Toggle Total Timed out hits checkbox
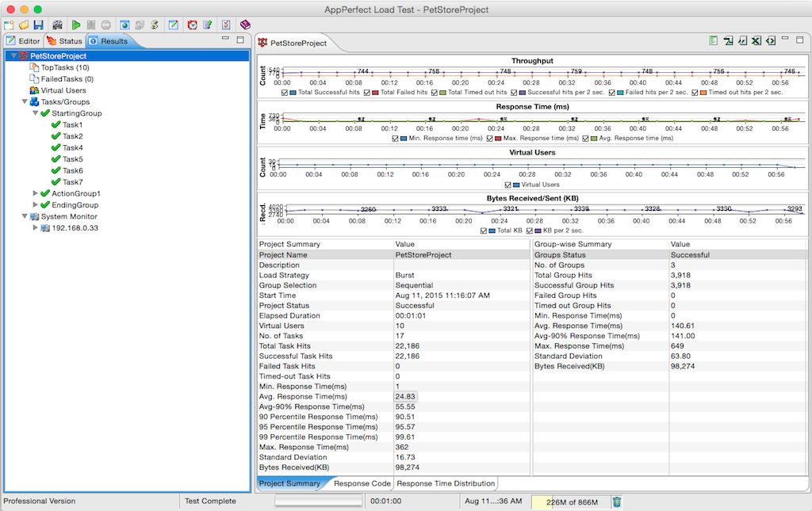This screenshot has width=812, height=511. tap(435, 93)
